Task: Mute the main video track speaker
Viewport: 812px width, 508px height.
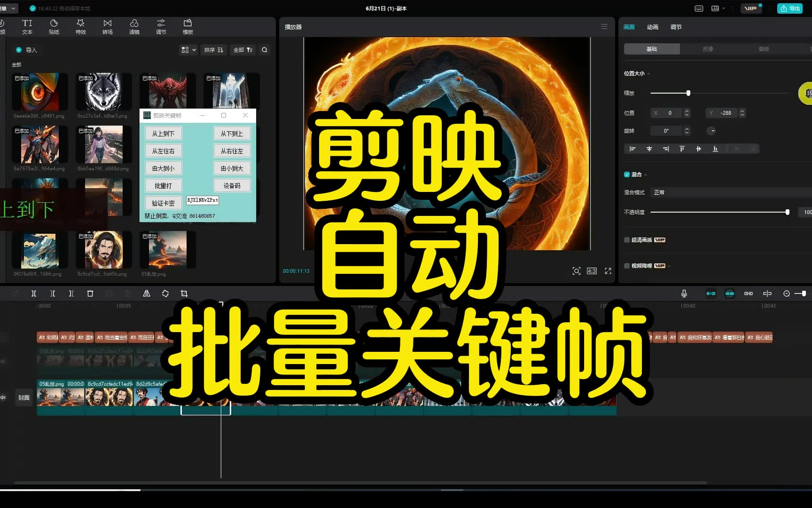Action: coord(3,397)
